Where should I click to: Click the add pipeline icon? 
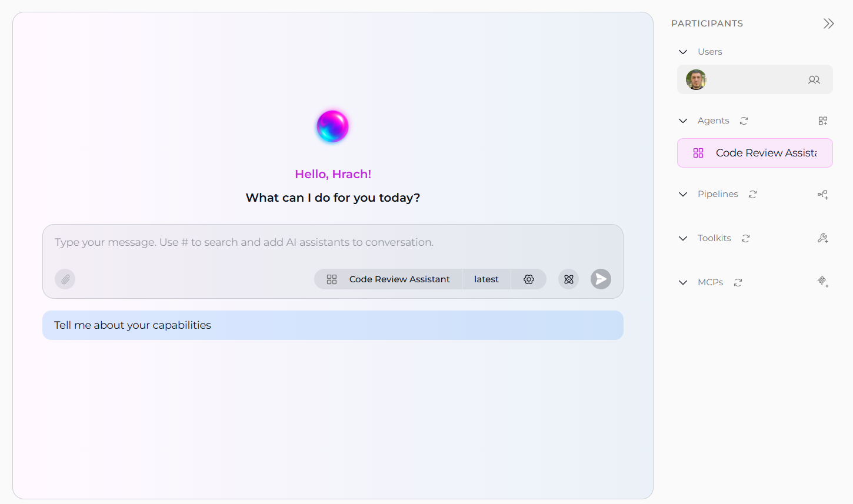(822, 195)
